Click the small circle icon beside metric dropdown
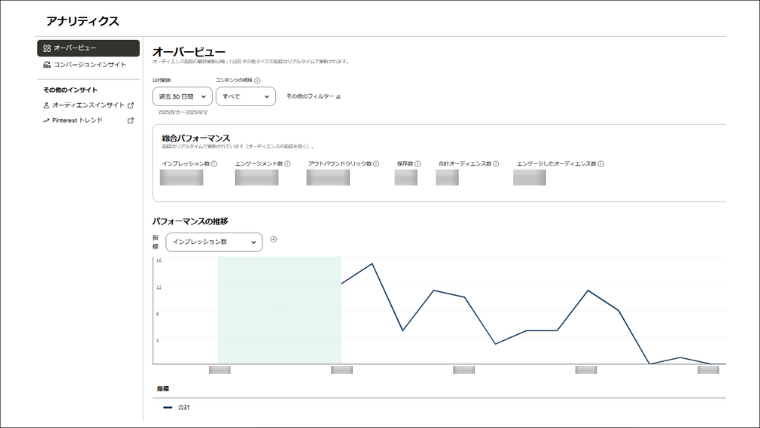Image resolution: width=760 pixels, height=428 pixels. pos(273,239)
